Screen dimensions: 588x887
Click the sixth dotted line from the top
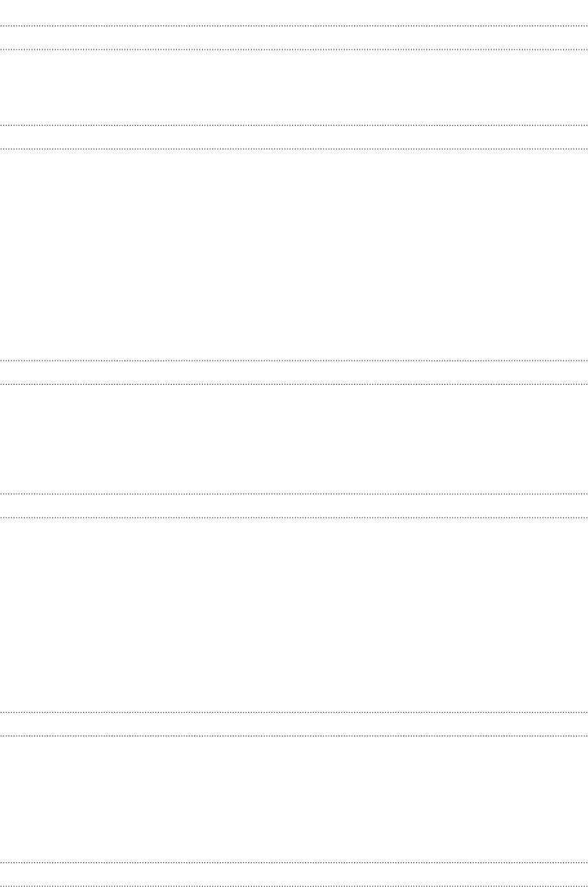point(294,384)
